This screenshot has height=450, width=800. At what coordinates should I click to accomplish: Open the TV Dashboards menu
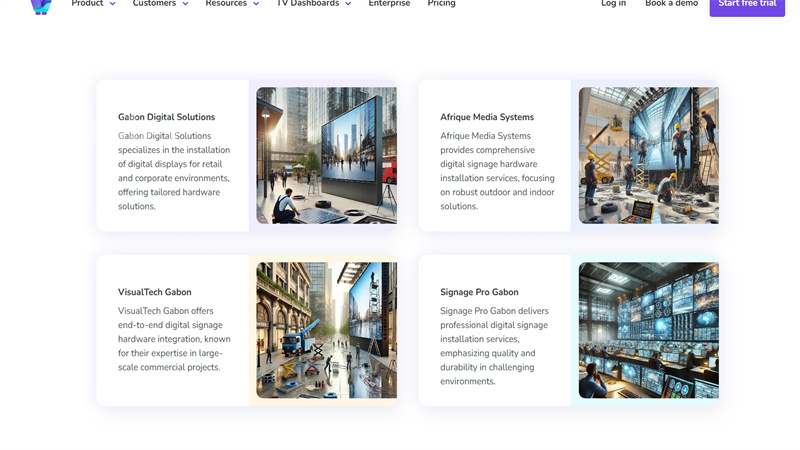[x=308, y=4]
